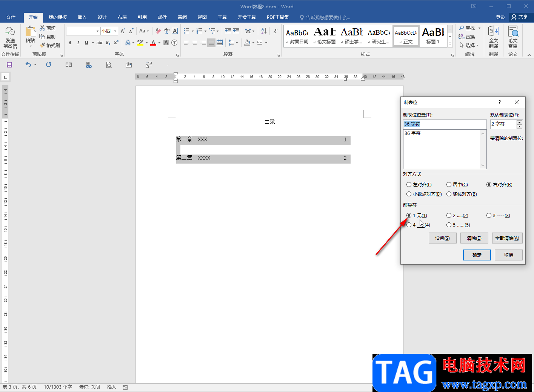
Task: Increase paragraph indent
Action: click(x=236, y=31)
